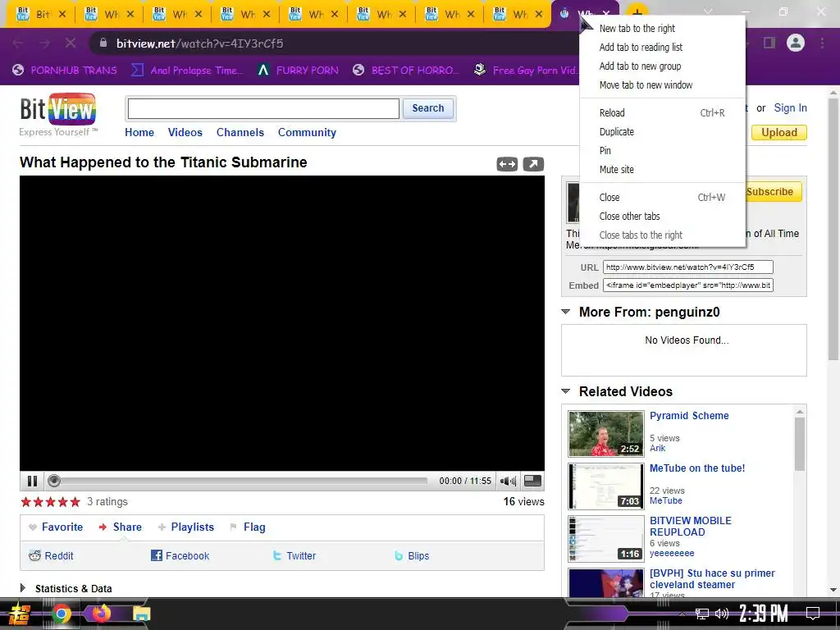This screenshot has width=840, height=630.
Task: Click the Reddit share icon
Action: tap(34, 555)
